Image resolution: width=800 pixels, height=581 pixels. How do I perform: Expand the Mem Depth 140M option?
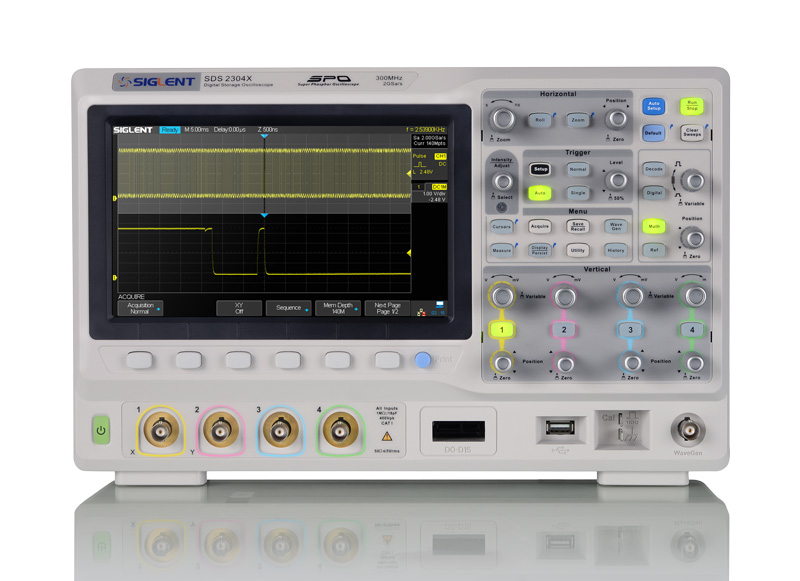(x=338, y=308)
